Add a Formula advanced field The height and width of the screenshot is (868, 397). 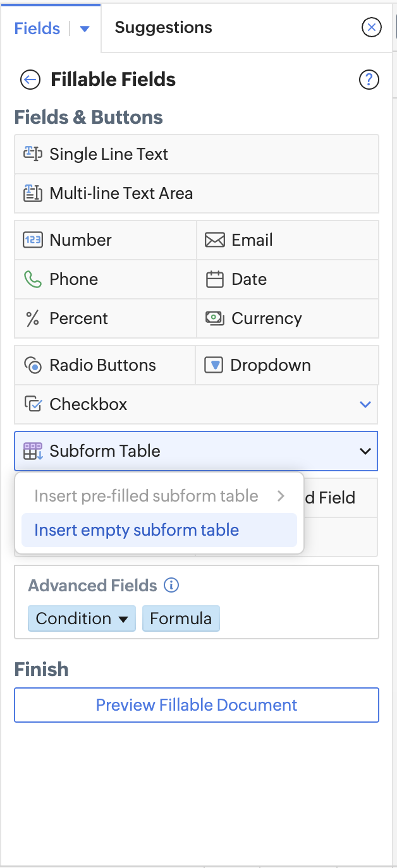(x=181, y=618)
